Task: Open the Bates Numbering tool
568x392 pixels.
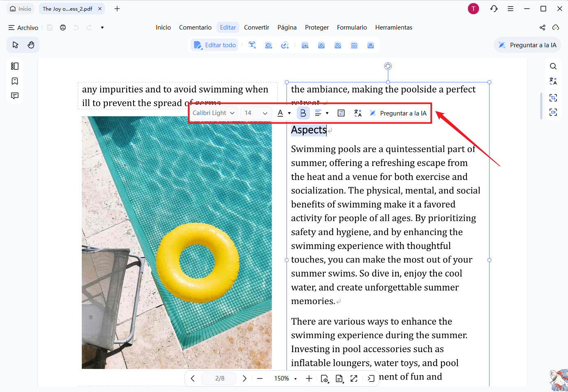Action: 371,45
